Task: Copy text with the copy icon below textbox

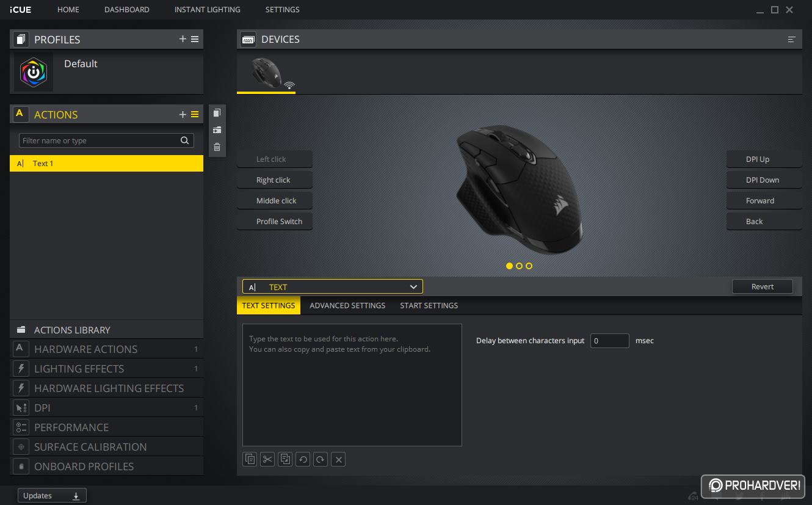Action: pos(250,459)
